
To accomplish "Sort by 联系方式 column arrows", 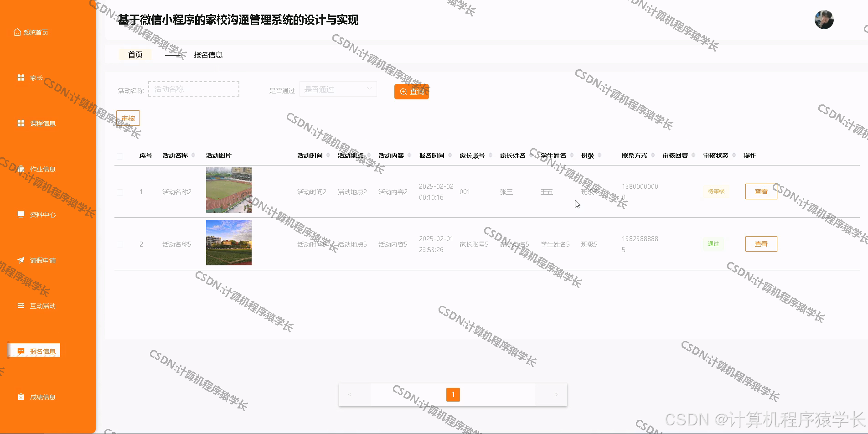I will coord(653,155).
